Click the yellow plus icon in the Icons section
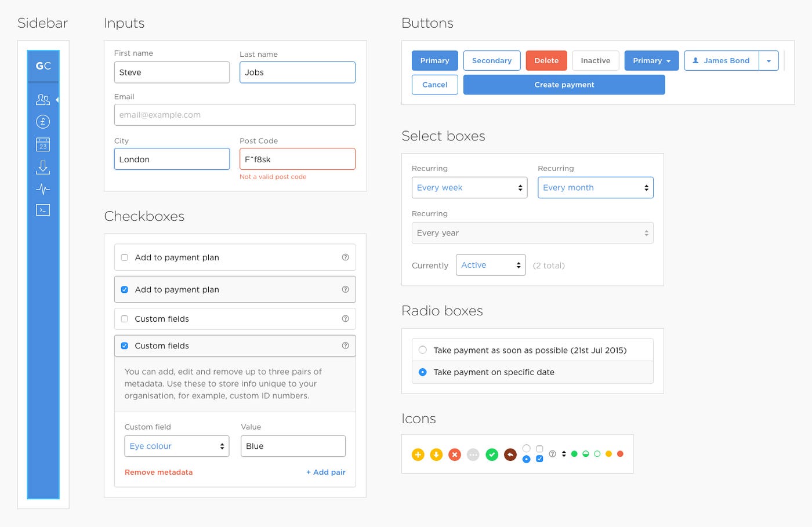Screen dimensions: 812x527 [x=418, y=455]
